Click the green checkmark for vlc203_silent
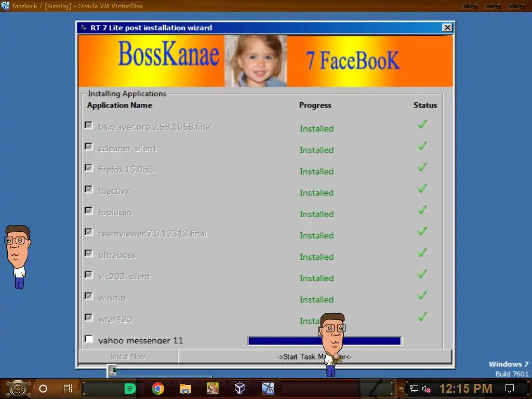532x399 pixels. pos(422,274)
